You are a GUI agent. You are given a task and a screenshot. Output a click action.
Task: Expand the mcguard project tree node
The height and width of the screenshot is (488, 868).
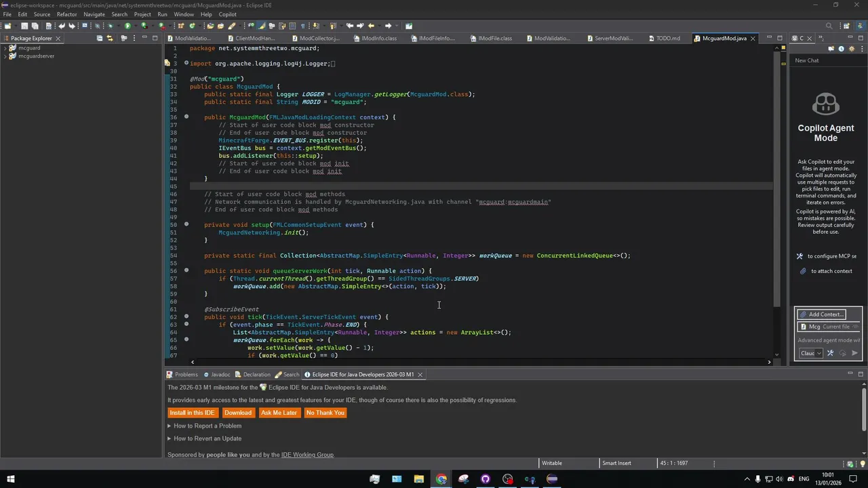tap(5, 48)
